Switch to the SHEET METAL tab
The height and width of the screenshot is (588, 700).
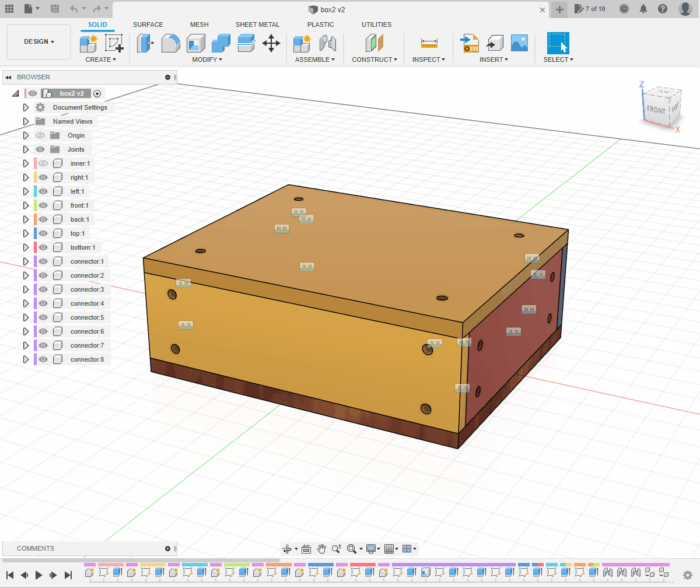coord(257,24)
